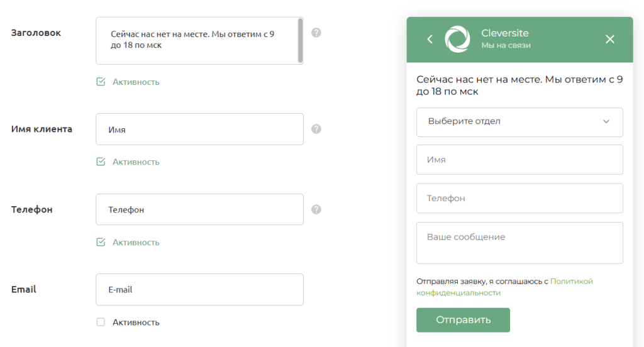
Task: Click chevron arrow of department selector
Action: pyautogui.click(x=606, y=122)
